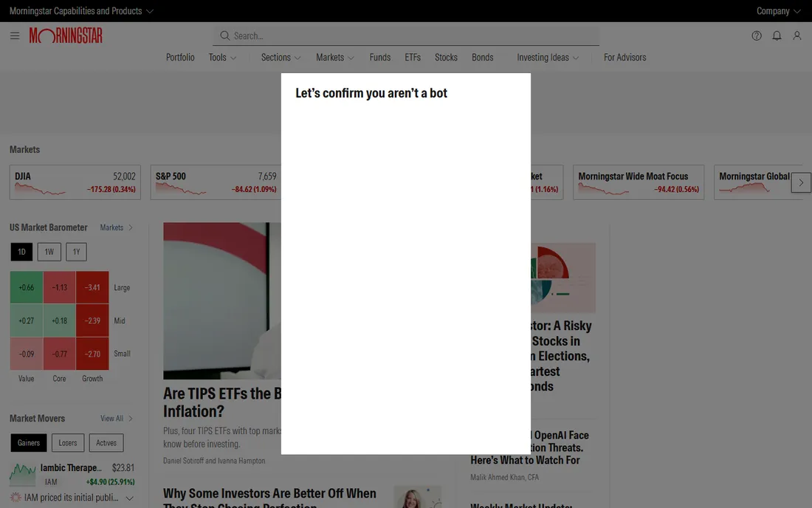This screenshot has width=812, height=508.
Task: Click the search magnifier icon
Action: click(x=224, y=35)
